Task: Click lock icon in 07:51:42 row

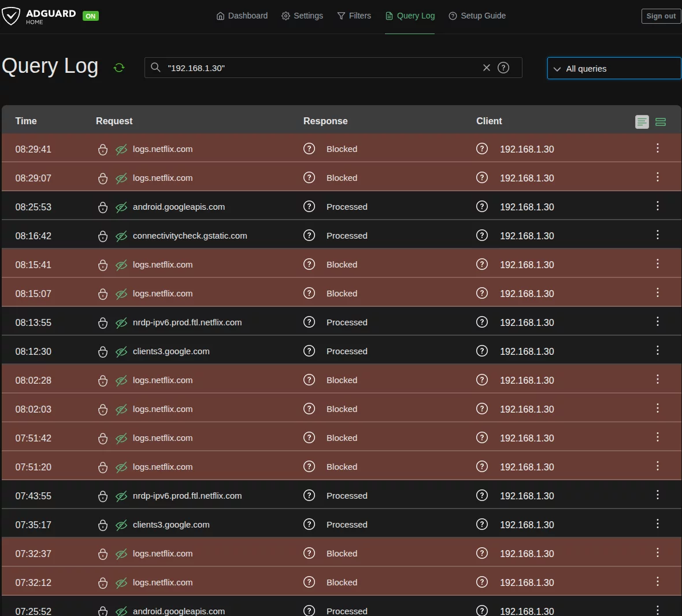Action: tap(103, 438)
